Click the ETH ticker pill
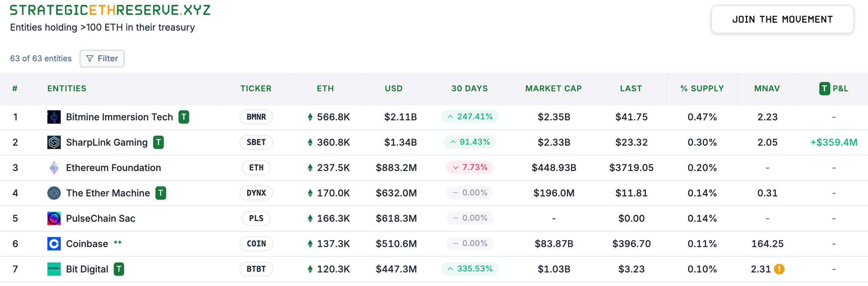Image resolution: width=868 pixels, height=286 pixels. click(256, 168)
